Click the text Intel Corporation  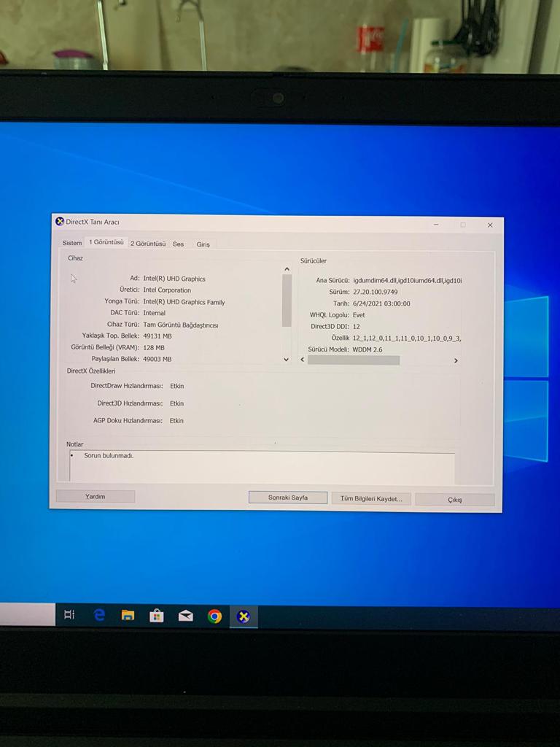tap(167, 290)
